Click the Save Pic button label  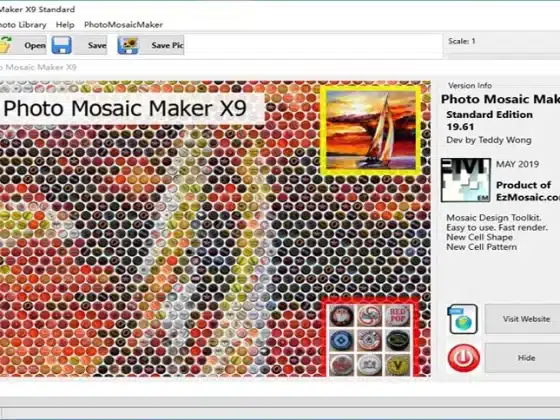coord(167,45)
